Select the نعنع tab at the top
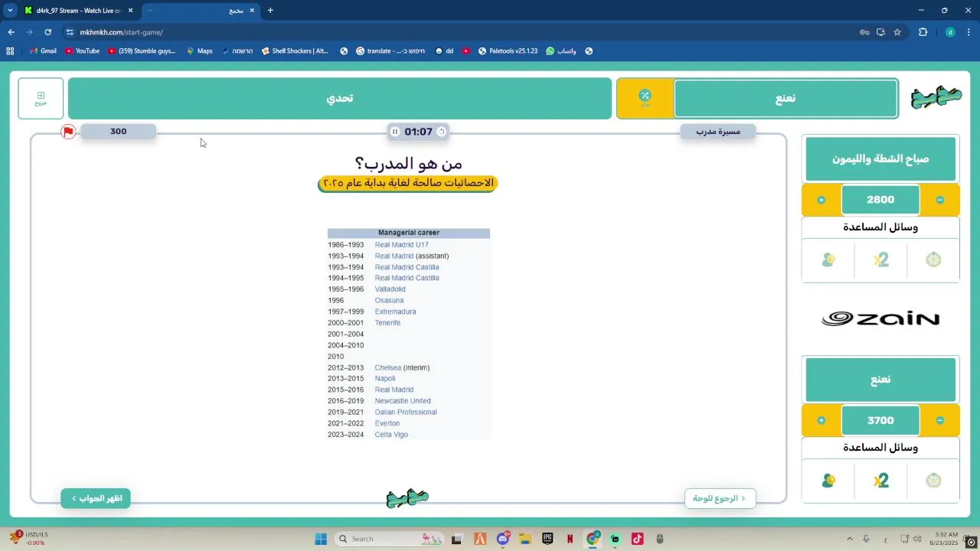This screenshot has height=551, width=980. 786,98
